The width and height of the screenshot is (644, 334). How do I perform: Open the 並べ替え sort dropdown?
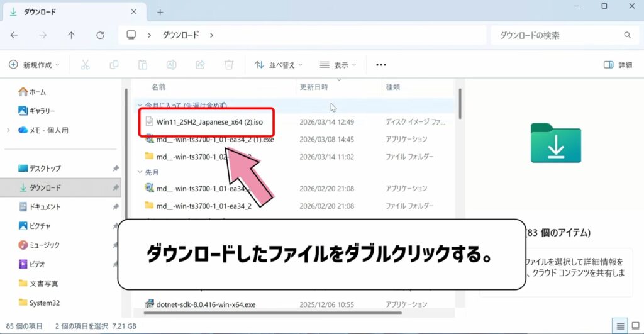(x=278, y=65)
